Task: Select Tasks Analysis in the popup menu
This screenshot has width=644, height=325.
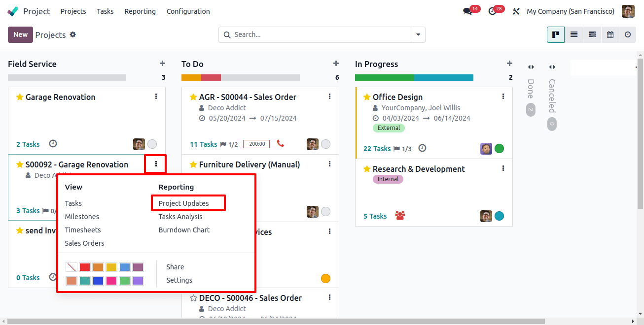Action: point(180,217)
